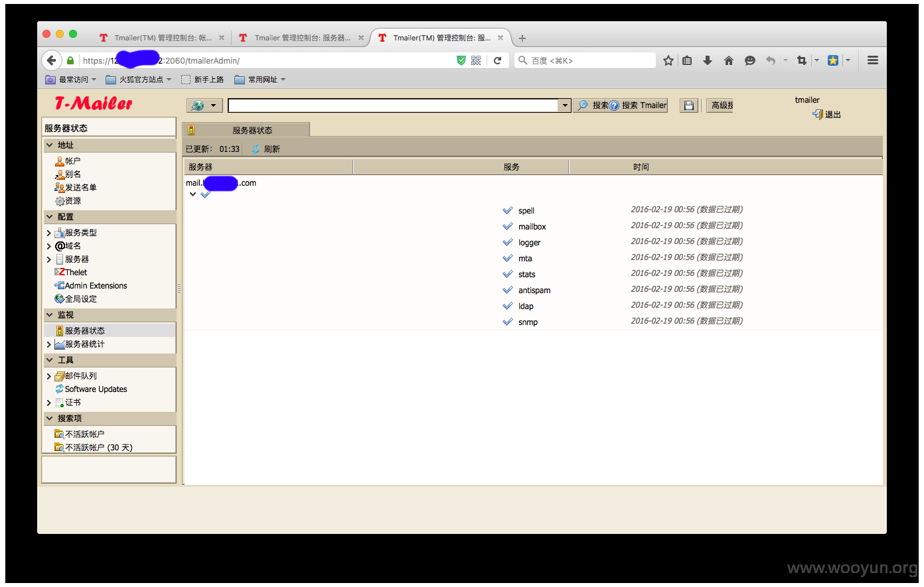The width and height of the screenshot is (924, 587).
Task: Click the 刷新 refresh button
Action: (x=266, y=149)
